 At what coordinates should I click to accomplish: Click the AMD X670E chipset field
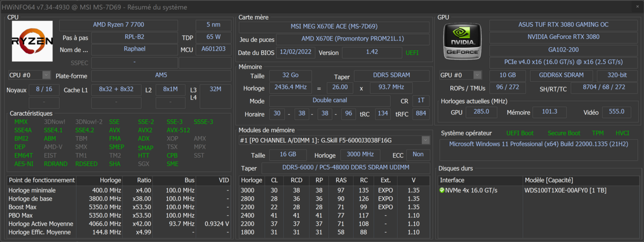[353, 40]
